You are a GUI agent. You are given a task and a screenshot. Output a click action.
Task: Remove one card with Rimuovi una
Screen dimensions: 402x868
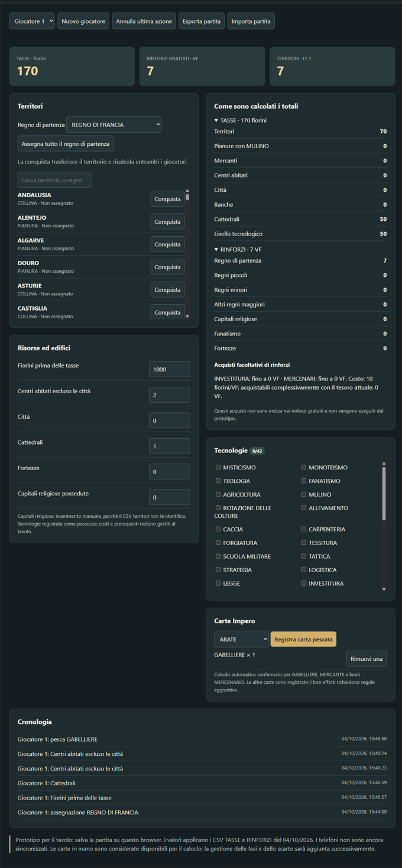coord(367,658)
